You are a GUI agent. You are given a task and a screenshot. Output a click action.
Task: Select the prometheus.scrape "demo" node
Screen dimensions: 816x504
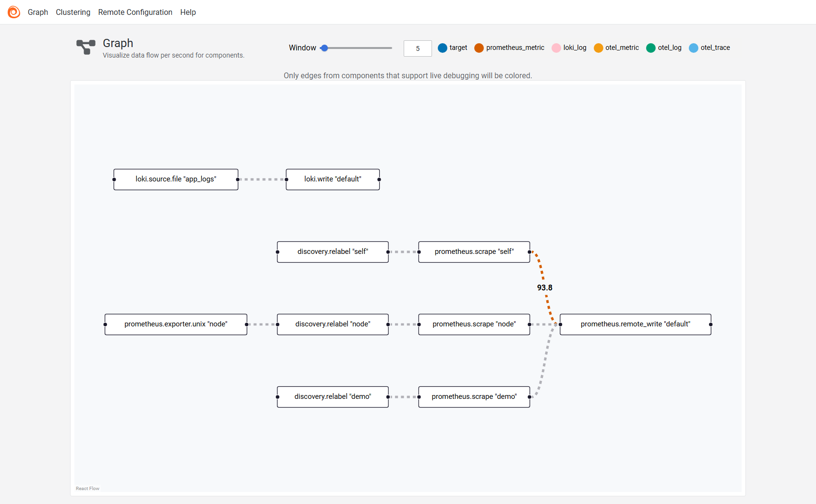[x=474, y=397]
